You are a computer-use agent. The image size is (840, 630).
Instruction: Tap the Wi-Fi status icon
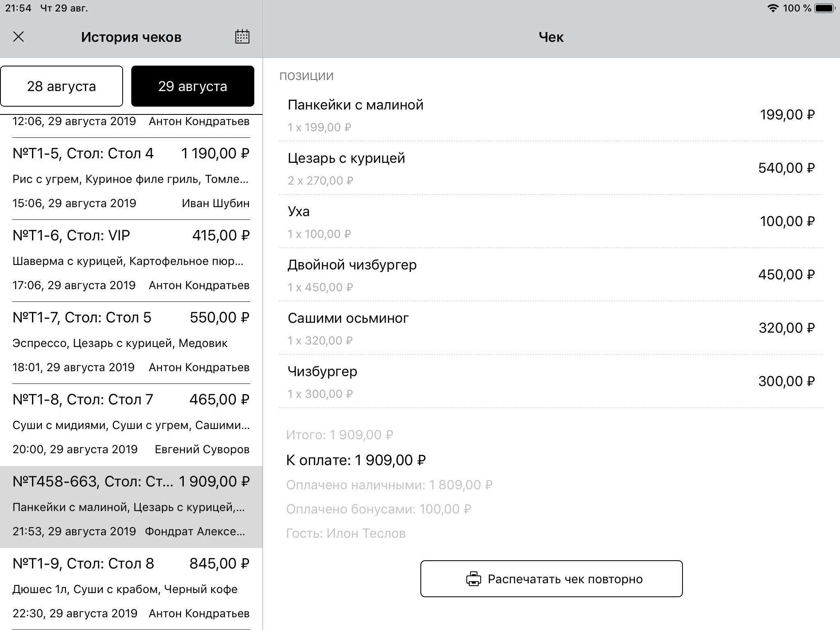pyautogui.click(x=773, y=8)
